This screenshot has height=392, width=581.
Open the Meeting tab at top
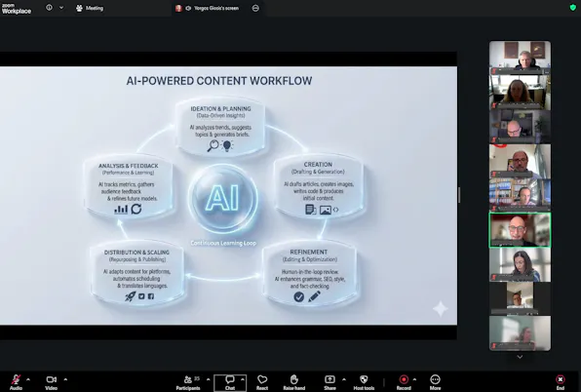tap(90, 8)
